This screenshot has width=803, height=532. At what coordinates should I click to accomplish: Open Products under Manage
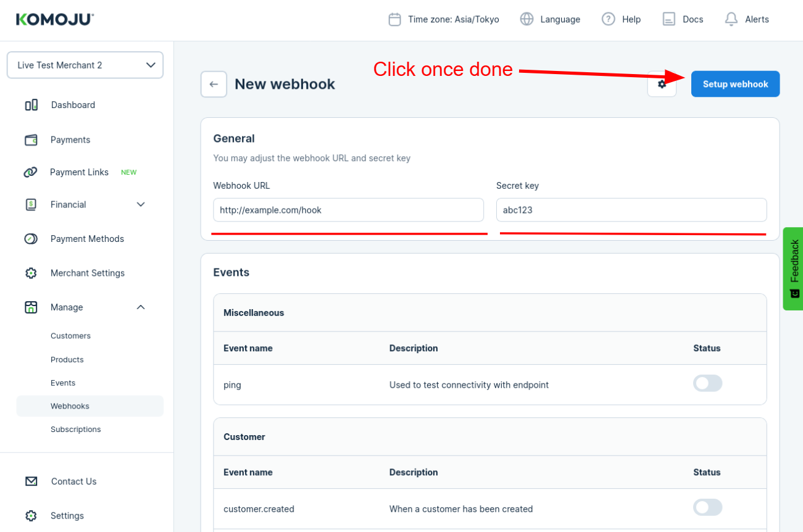tap(67, 360)
